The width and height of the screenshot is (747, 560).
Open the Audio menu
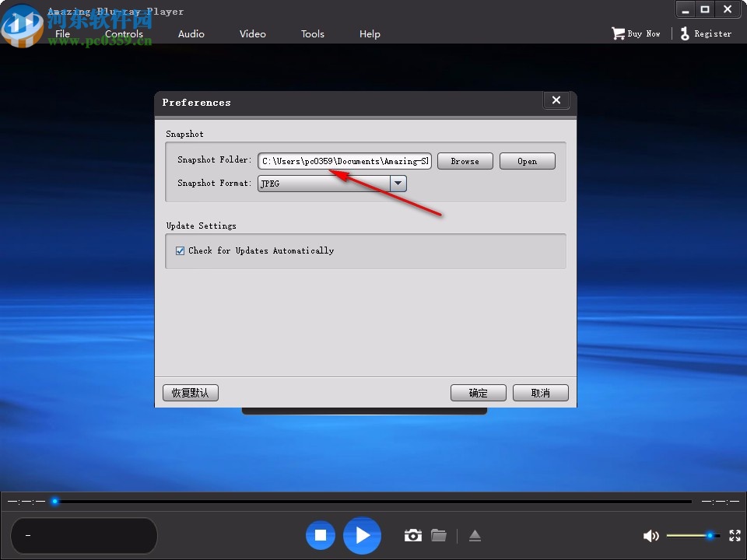click(x=191, y=33)
